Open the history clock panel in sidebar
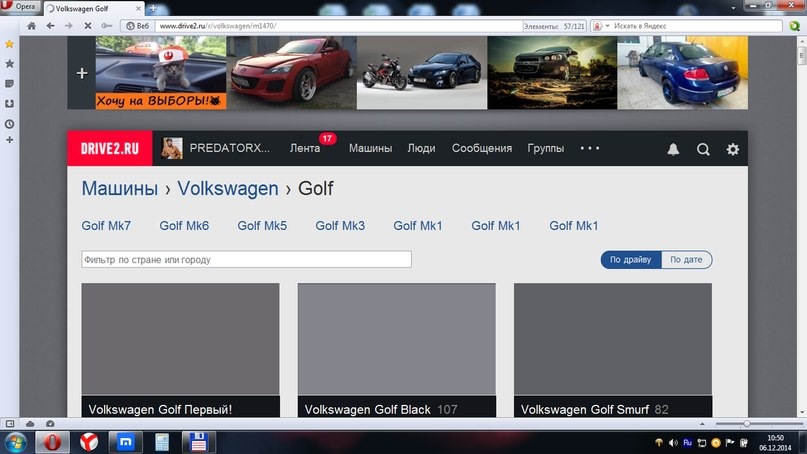 tap(9, 124)
